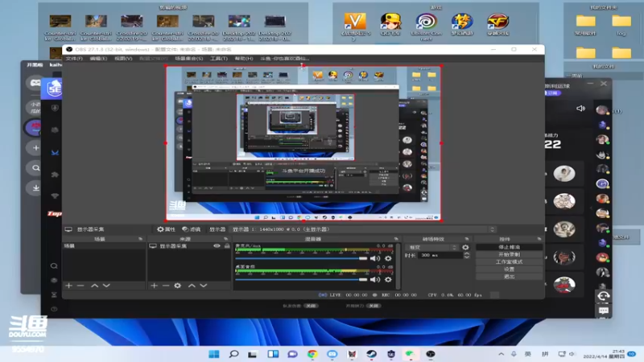This screenshot has width=644, height=362.
Task: Click Settings (设置) button in controls
Action: 509,269
